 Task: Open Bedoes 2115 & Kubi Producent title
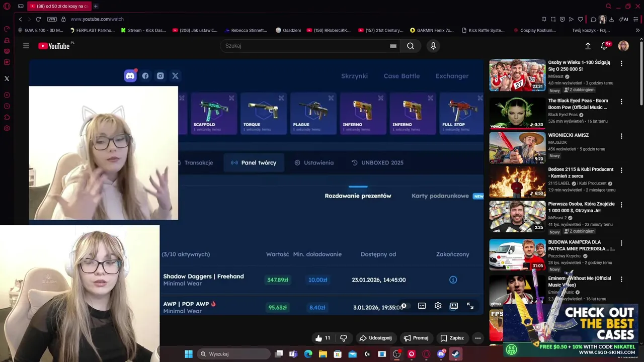click(x=581, y=172)
